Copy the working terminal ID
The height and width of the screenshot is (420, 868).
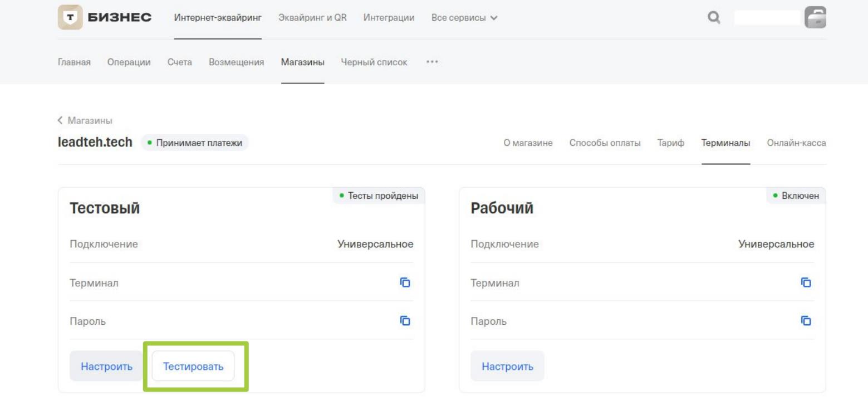[x=806, y=282]
